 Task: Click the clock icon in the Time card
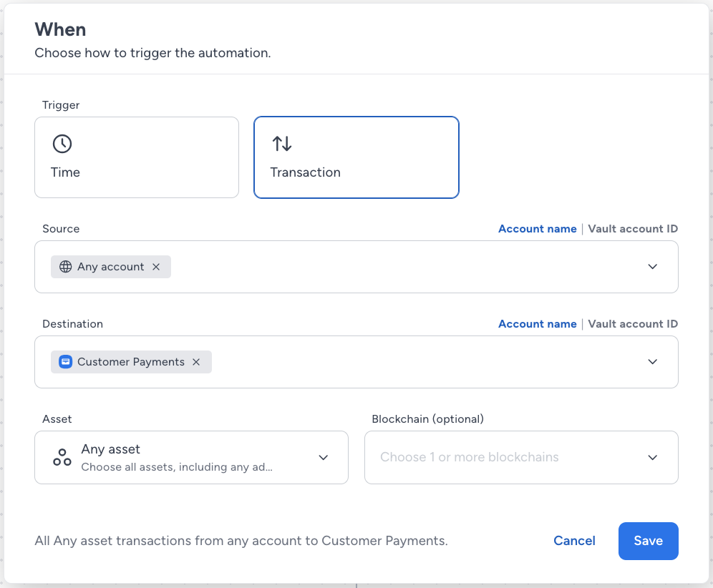[x=62, y=144]
